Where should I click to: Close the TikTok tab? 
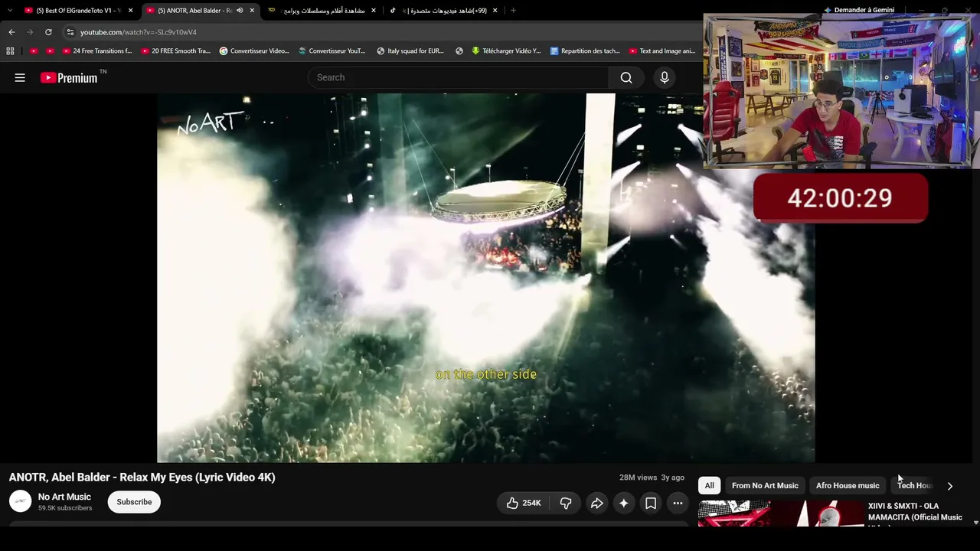click(495, 11)
